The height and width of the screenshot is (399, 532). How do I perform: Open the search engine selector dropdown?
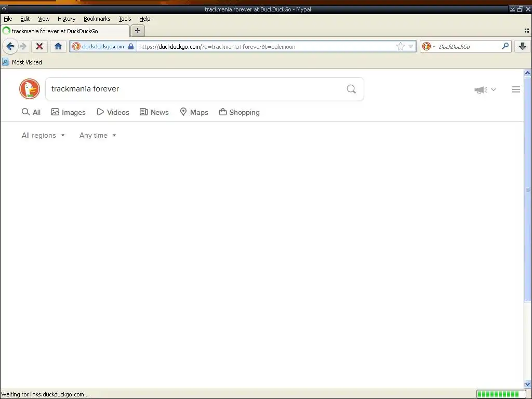(x=429, y=46)
